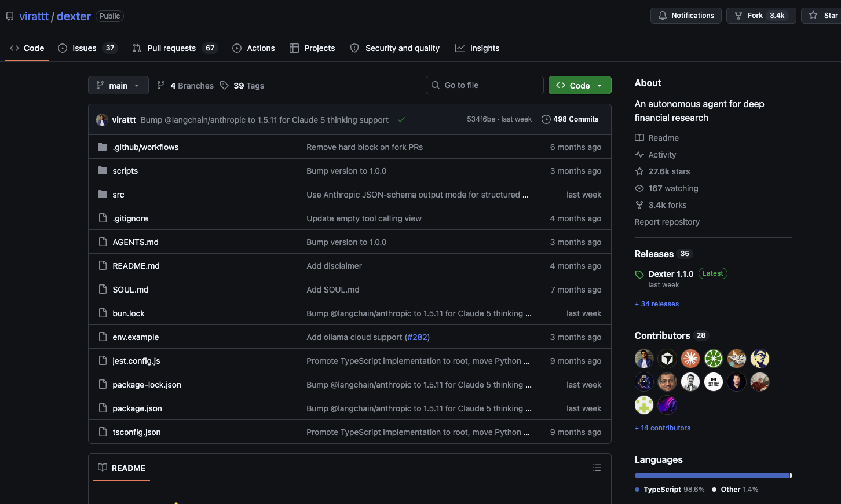Viewport: 841px width, 504px height.
Task: Click the eye icon beside 167 watching
Action: pos(639,188)
